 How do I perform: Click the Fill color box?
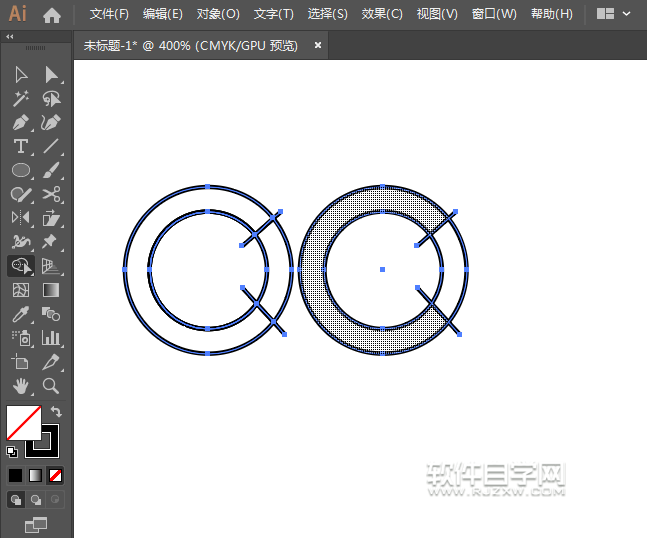click(x=24, y=423)
